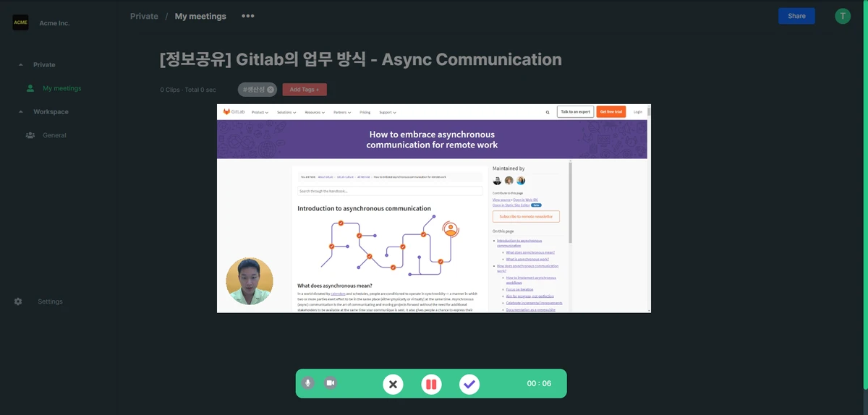Click the 0 Clips Total 0 sec text

click(188, 90)
